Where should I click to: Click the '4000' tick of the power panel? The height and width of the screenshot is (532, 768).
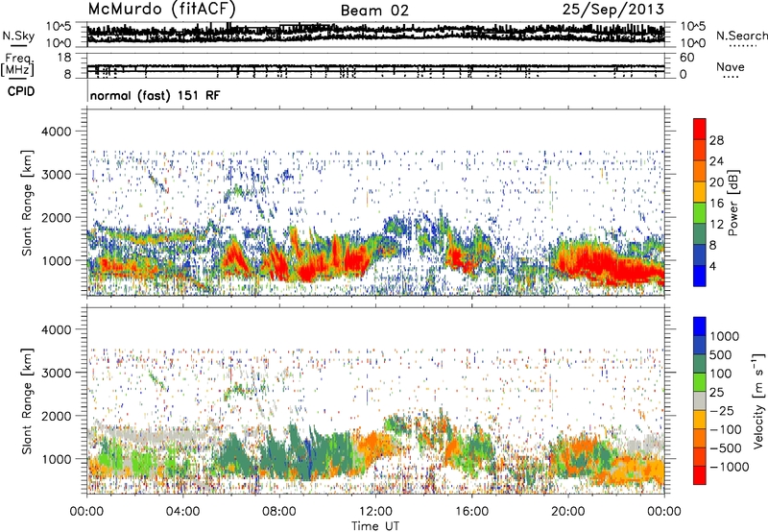[56, 132]
